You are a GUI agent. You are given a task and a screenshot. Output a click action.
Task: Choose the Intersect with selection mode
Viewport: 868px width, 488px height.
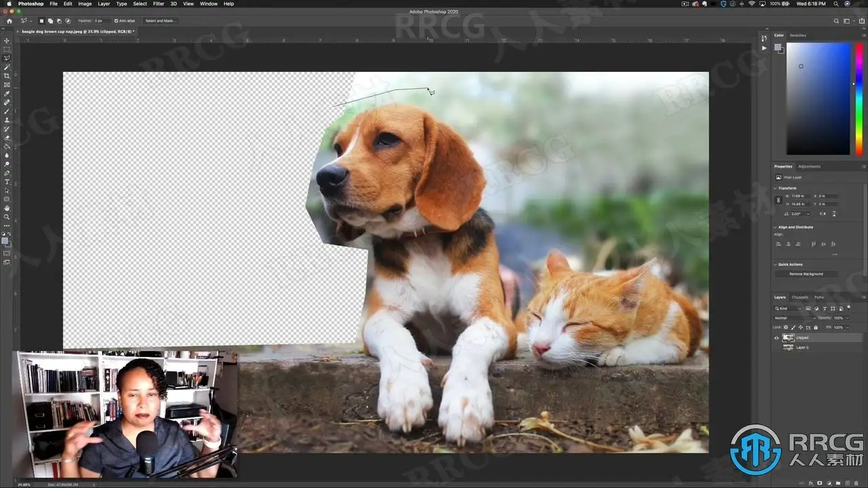[68, 21]
